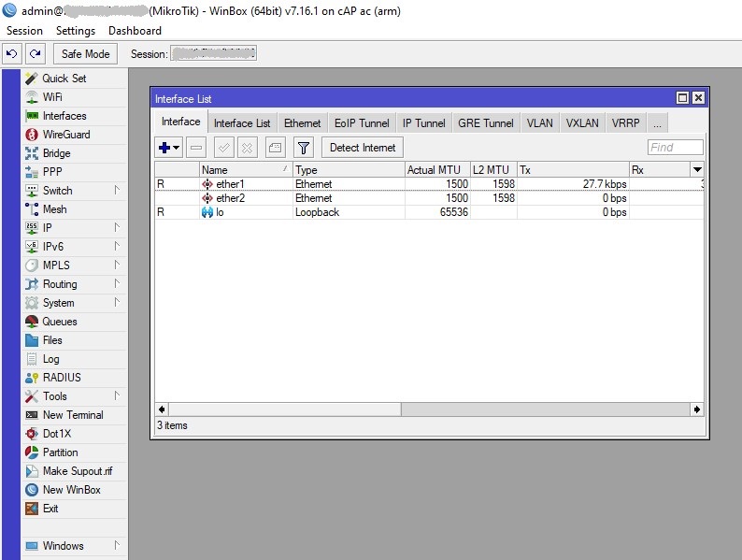Image resolution: width=742 pixels, height=560 pixels.
Task: Click the comment button in toolbar
Action: click(x=276, y=148)
